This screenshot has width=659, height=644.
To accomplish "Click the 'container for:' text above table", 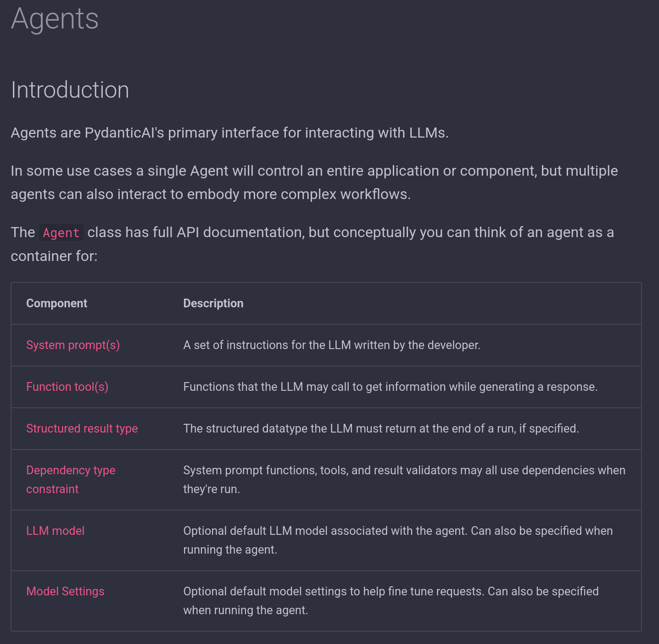I will [x=54, y=256].
